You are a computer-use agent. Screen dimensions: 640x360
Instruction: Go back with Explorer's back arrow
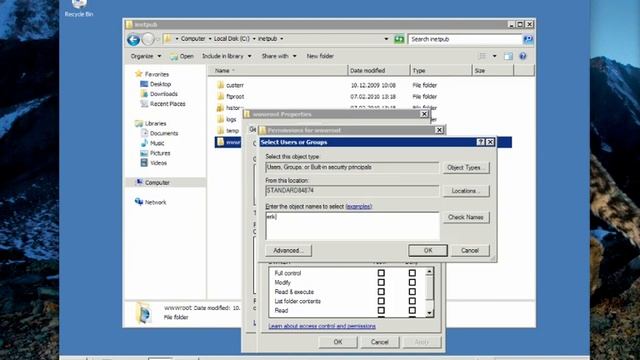click(133, 39)
